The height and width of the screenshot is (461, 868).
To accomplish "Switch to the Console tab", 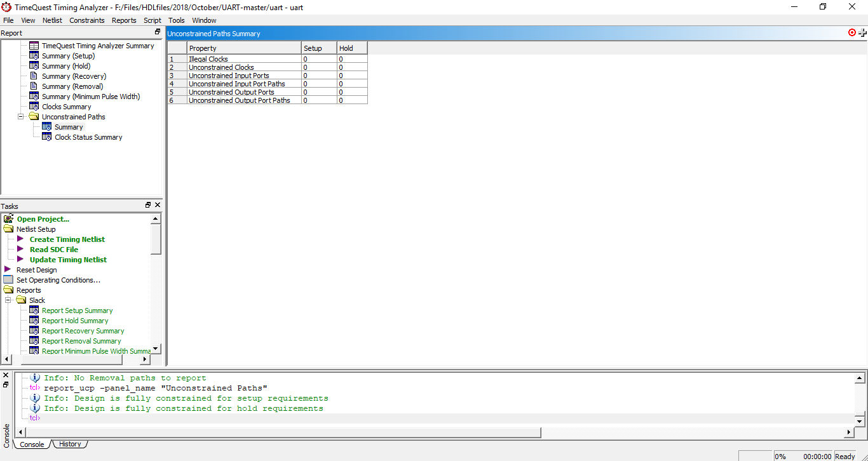I will coord(32,444).
